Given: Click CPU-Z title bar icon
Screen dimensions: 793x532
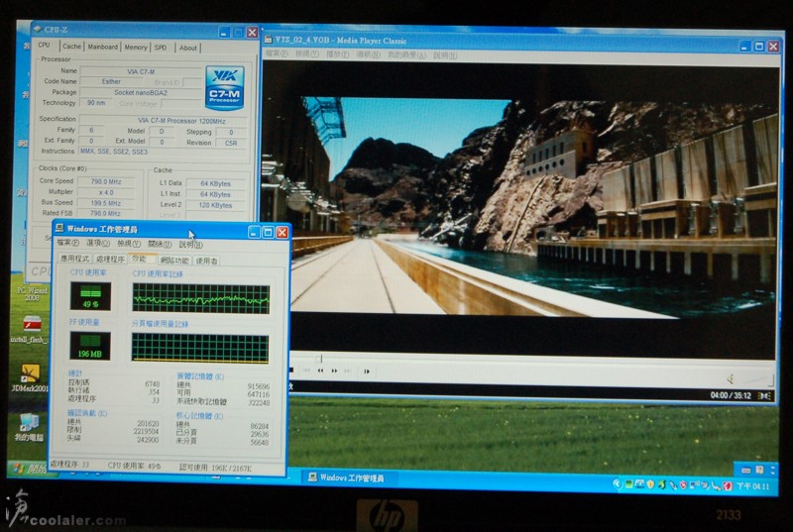Looking at the screenshot, I should (x=38, y=29).
